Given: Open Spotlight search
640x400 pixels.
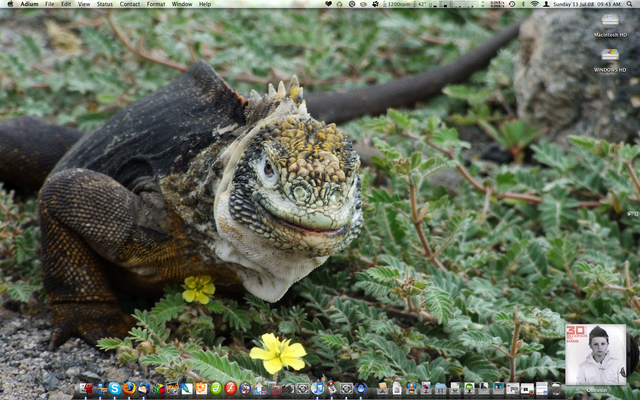Looking at the screenshot, I should [x=630, y=4].
